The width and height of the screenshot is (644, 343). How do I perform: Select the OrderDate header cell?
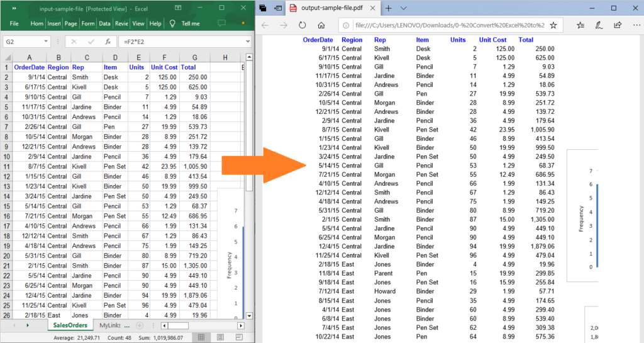click(29, 67)
